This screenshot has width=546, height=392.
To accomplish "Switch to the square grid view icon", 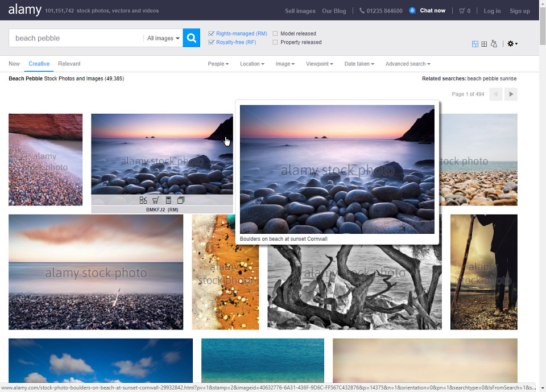I will (484, 44).
